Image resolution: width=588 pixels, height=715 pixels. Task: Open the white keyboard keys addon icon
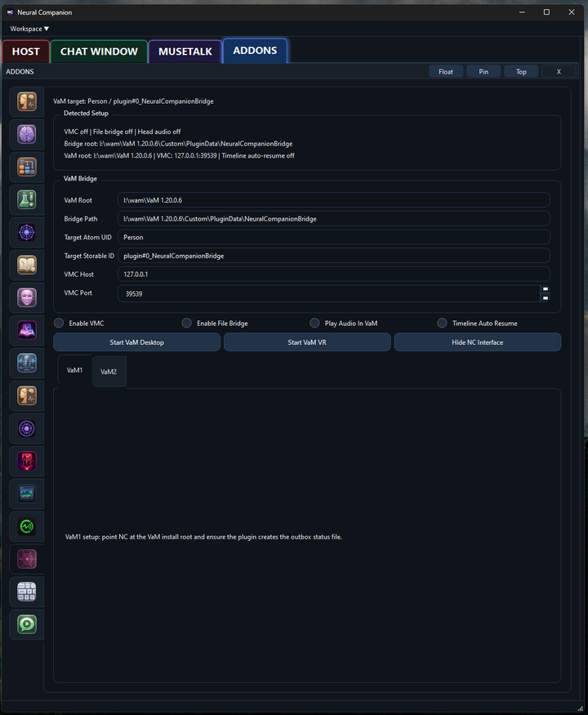coord(27,592)
